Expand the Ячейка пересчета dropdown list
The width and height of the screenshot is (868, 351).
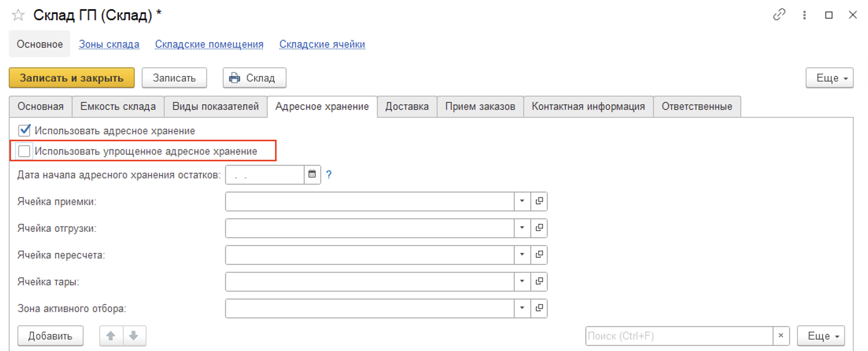pos(522,255)
